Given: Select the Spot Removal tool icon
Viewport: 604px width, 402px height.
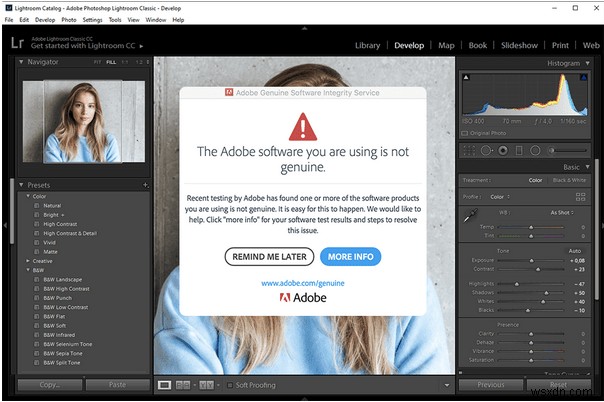Looking at the screenshot, I should tap(486, 151).
